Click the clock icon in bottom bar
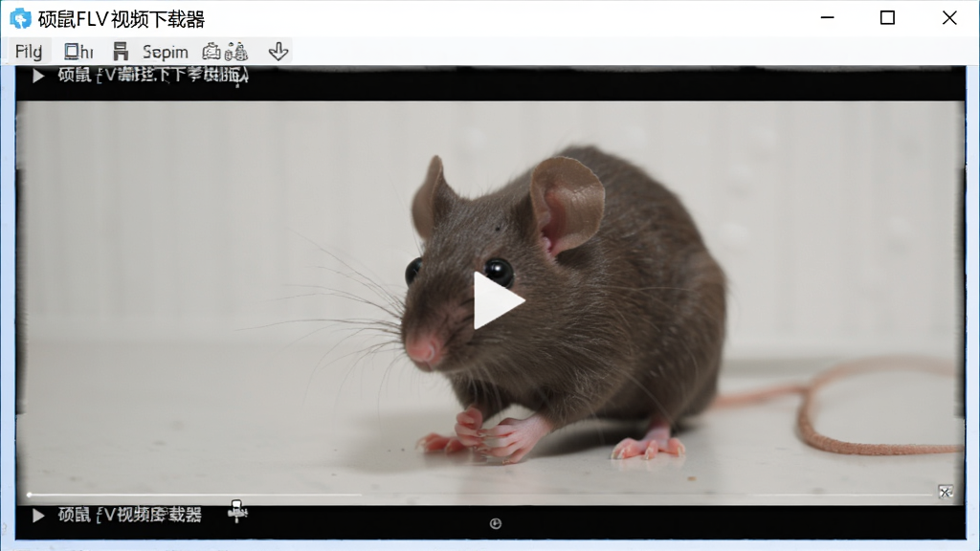 (496, 523)
